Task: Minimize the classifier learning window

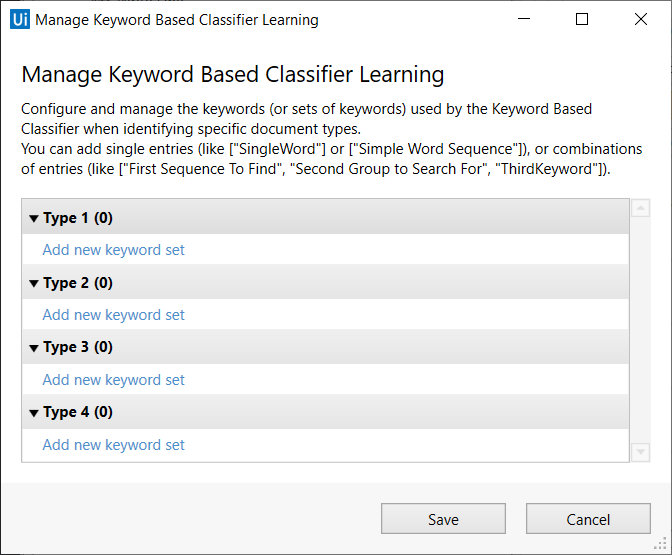Action: click(525, 20)
